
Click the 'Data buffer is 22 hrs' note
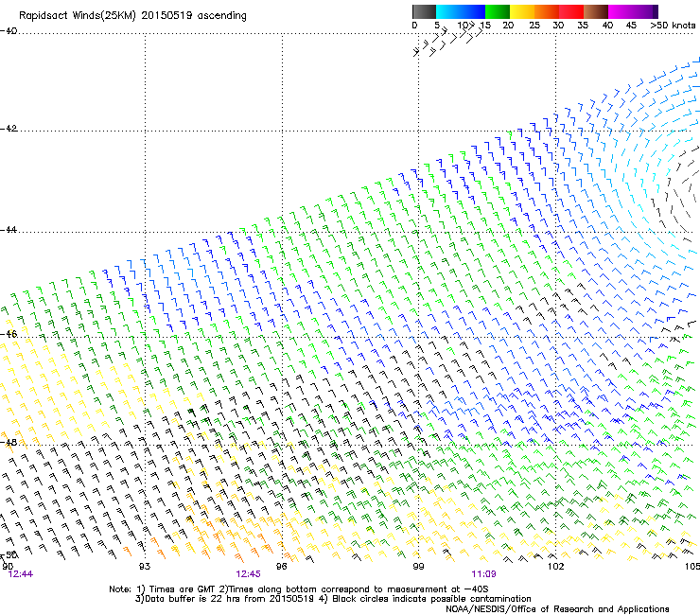click(225, 599)
